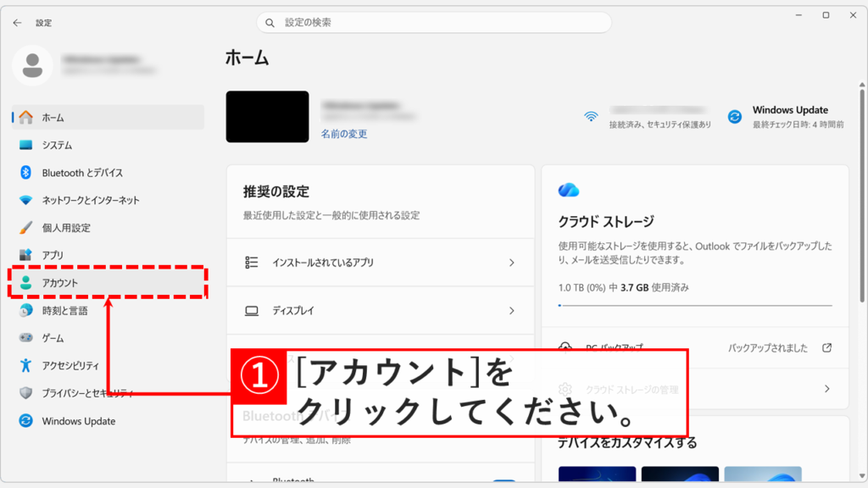868x488 pixels.
Task: Open PC バックアップ external link icon
Action: (826, 347)
